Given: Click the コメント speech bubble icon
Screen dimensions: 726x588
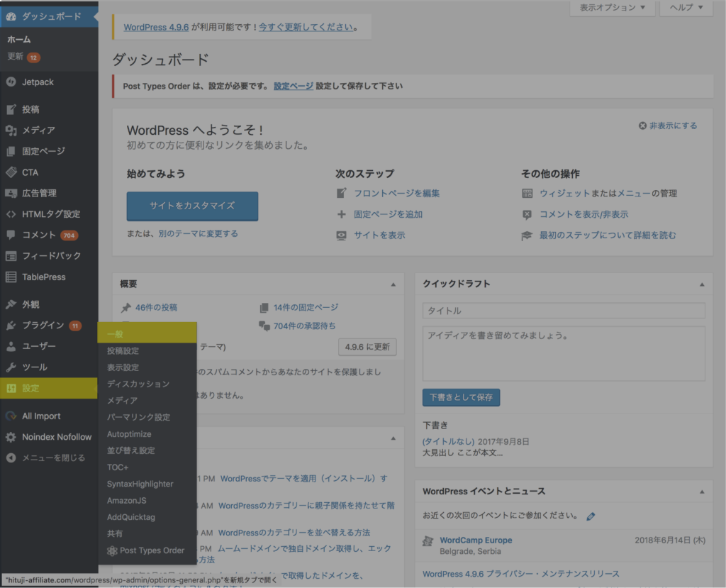Looking at the screenshot, I should click(x=11, y=235).
